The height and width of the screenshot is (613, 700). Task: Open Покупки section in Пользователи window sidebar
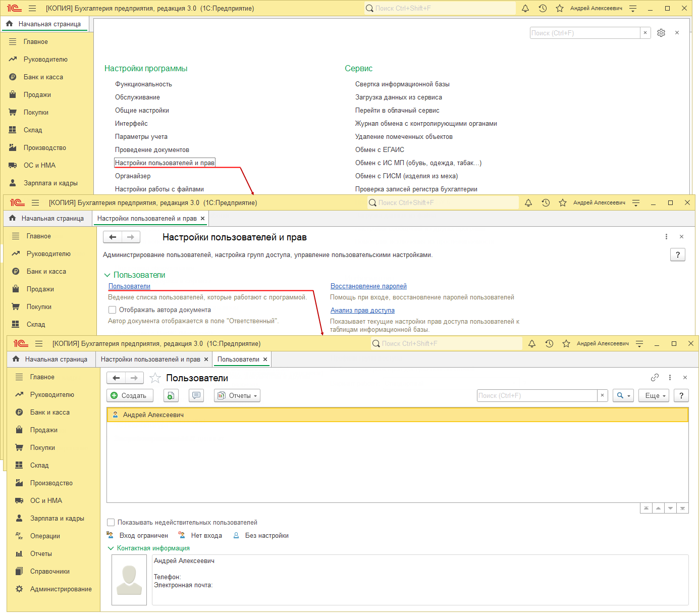(42, 448)
